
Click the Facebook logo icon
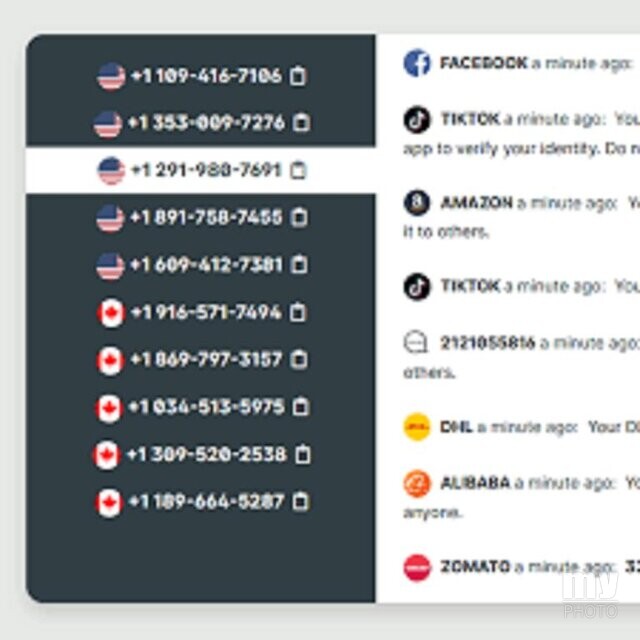click(x=417, y=63)
